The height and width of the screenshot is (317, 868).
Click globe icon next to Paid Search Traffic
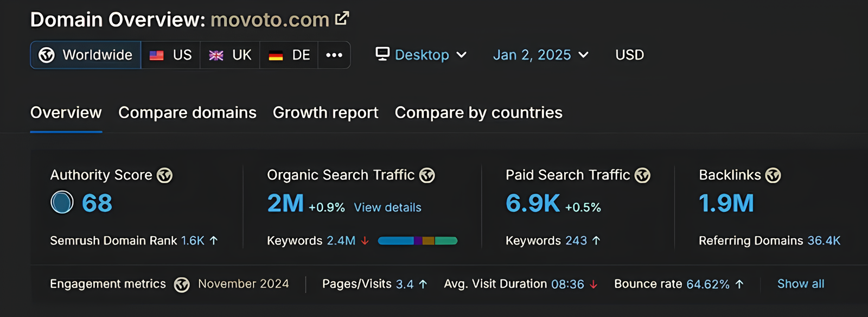[x=642, y=175]
